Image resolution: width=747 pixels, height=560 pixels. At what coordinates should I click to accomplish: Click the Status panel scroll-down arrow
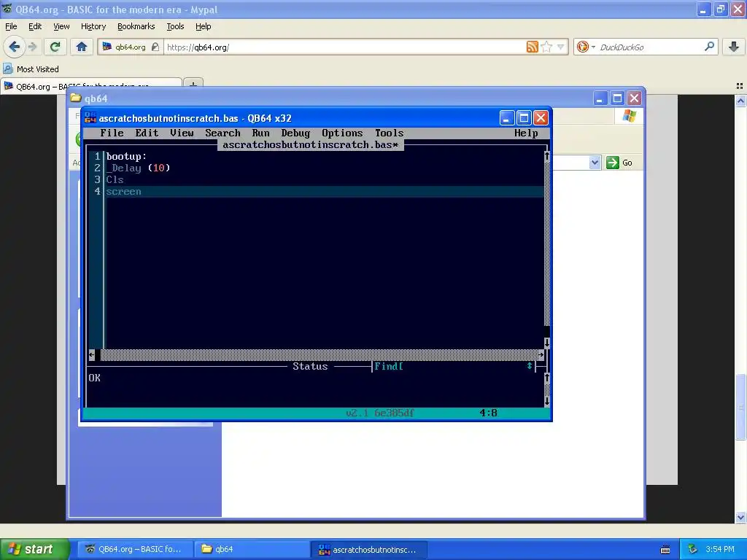(547, 401)
